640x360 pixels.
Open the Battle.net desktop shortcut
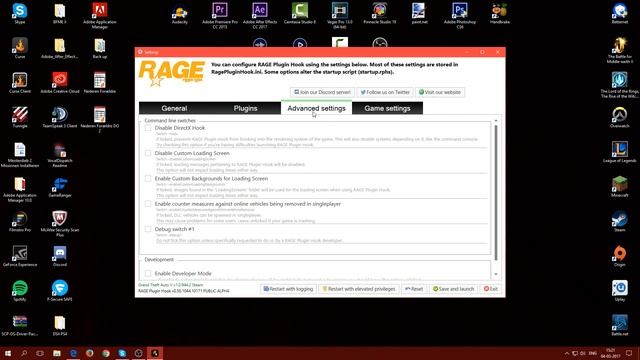point(620,325)
